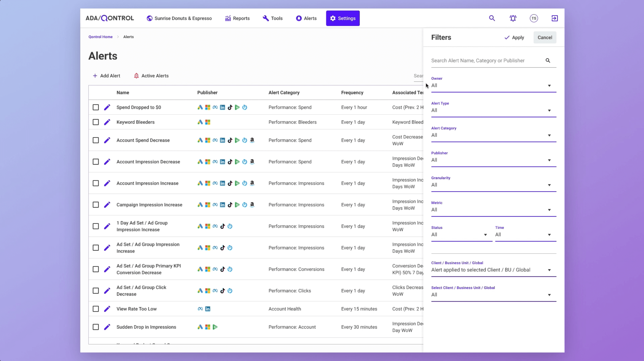Viewport: 644px width, 361px height.
Task: Click the TS user avatar icon
Action: [534, 18]
